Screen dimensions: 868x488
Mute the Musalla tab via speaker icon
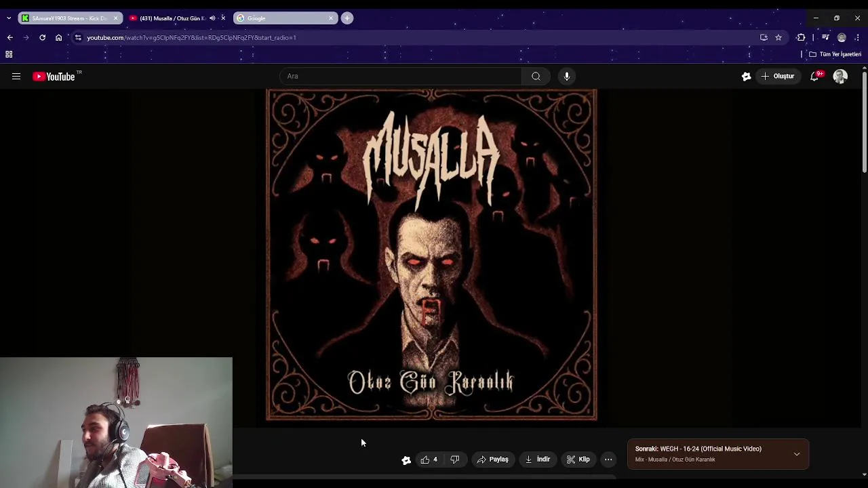pyautogui.click(x=212, y=18)
